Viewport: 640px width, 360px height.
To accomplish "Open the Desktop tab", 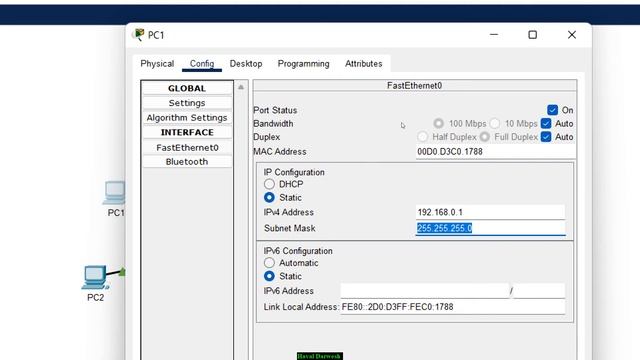I will pyautogui.click(x=246, y=64).
